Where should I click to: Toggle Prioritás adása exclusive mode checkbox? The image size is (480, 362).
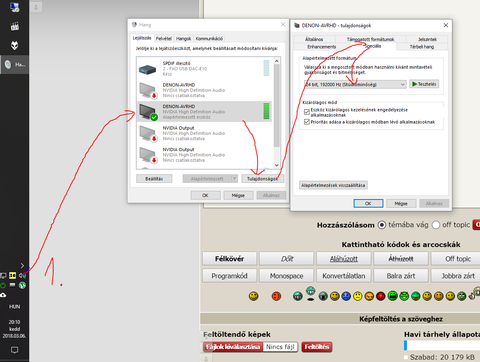coord(307,122)
